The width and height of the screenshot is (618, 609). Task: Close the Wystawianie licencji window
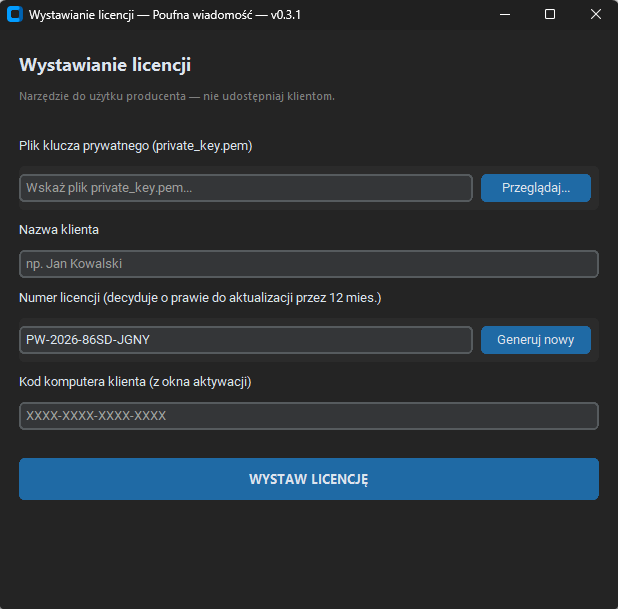(x=596, y=15)
